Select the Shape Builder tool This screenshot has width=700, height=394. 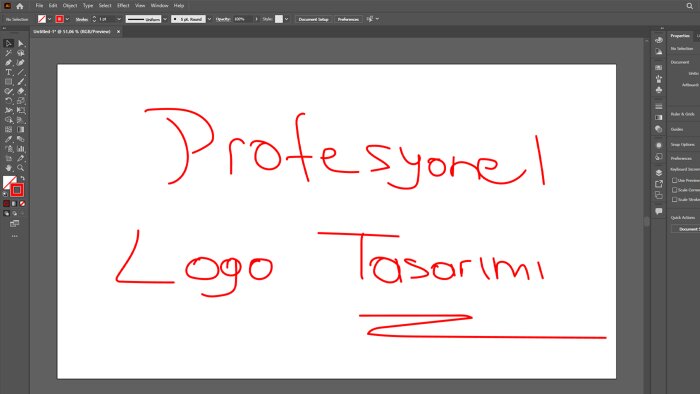click(x=8, y=120)
